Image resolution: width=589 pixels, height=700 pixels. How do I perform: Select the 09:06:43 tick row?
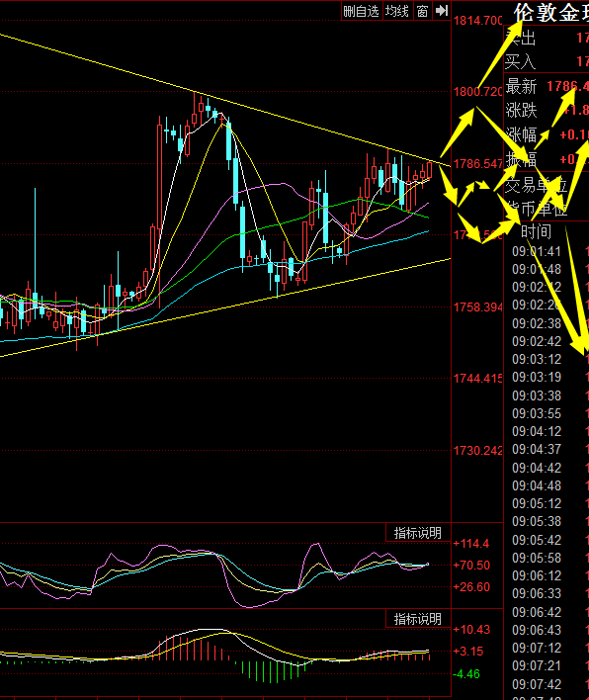[550, 630]
